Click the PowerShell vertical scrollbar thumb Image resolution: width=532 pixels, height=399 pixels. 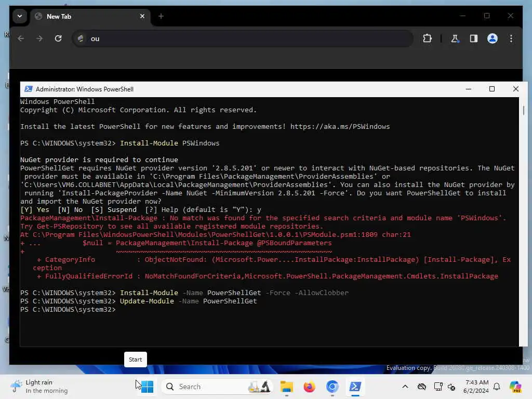tap(524, 110)
